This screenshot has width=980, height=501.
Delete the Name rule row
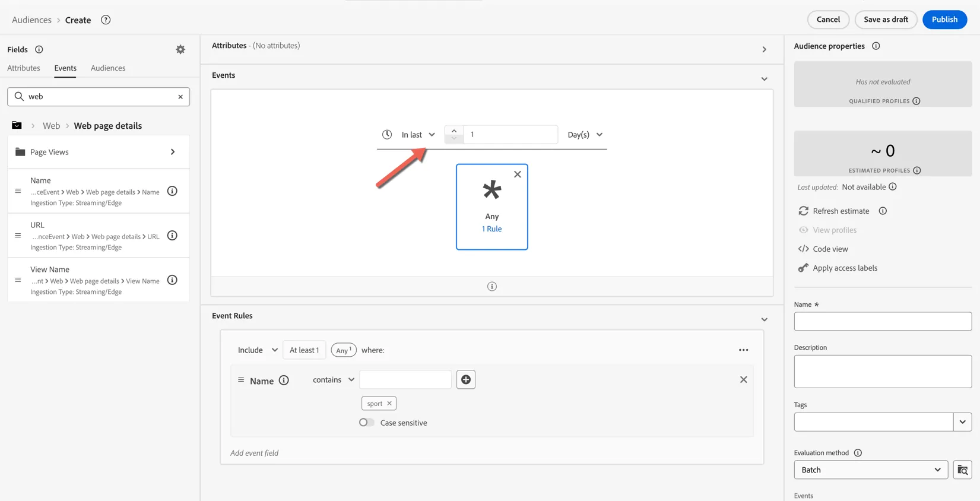click(743, 380)
